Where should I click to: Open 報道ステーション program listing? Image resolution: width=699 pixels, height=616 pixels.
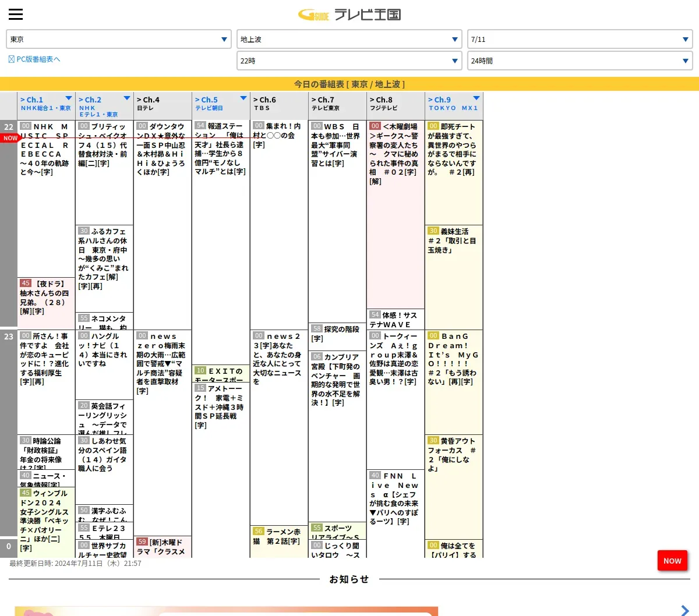tap(221, 242)
